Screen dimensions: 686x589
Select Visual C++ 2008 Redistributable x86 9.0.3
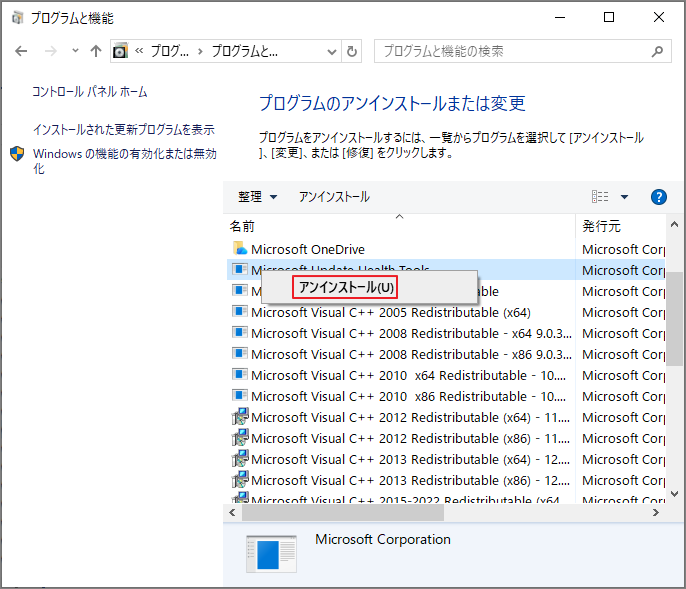coord(411,354)
